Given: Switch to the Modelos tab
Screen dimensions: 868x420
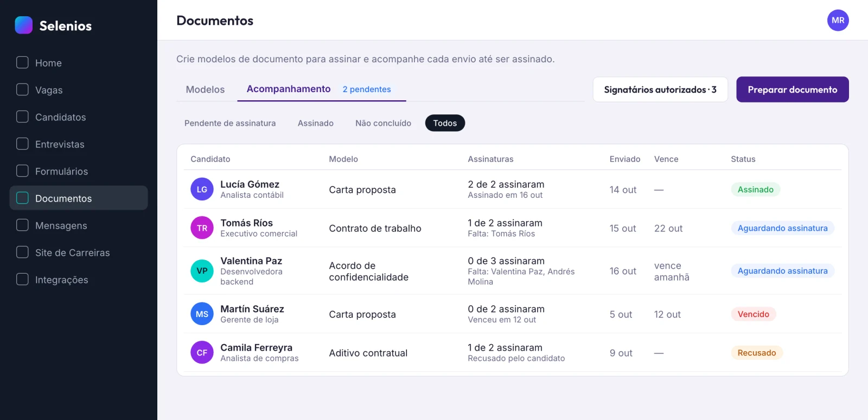Looking at the screenshot, I should 205,89.
